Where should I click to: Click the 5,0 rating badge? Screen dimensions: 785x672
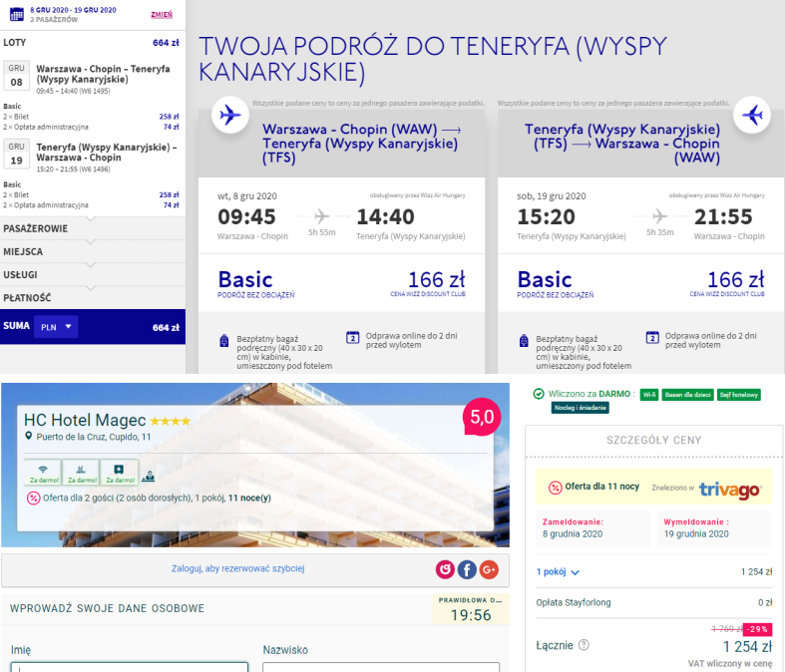coord(482,417)
